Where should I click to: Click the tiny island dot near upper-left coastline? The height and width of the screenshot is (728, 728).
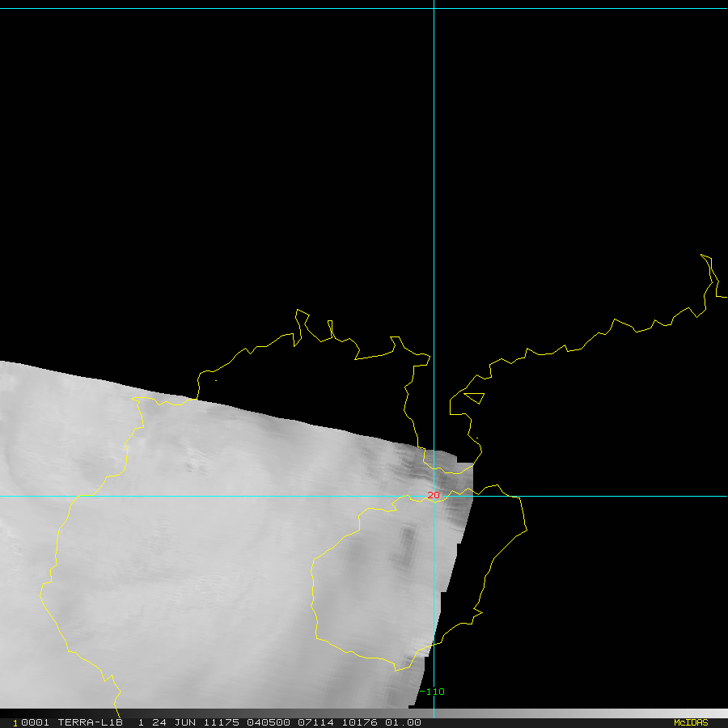[x=216, y=380]
